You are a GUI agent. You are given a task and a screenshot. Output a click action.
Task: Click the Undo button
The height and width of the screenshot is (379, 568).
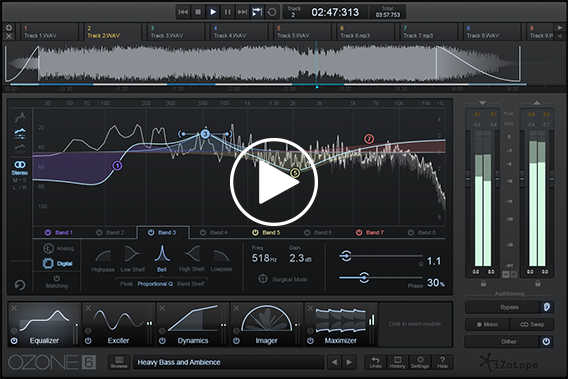pyautogui.click(x=376, y=362)
